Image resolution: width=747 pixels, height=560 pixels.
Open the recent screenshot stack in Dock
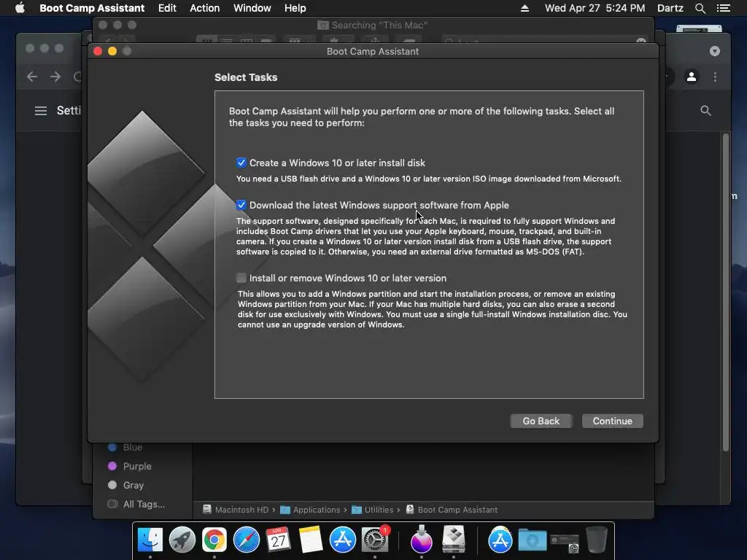click(565, 542)
